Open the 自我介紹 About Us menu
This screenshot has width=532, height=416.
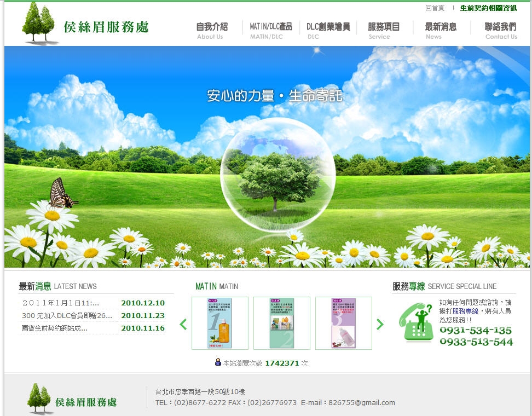click(211, 31)
